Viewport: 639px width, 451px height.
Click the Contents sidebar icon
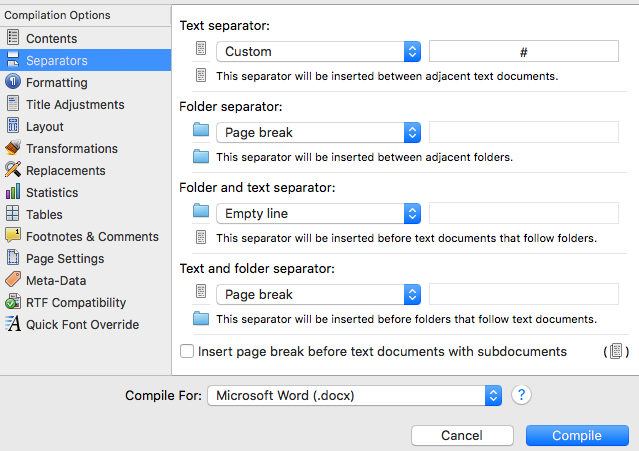(x=13, y=38)
